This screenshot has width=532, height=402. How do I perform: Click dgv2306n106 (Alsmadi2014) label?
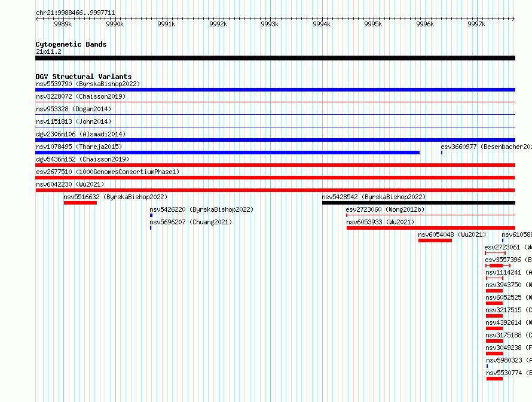coord(81,134)
